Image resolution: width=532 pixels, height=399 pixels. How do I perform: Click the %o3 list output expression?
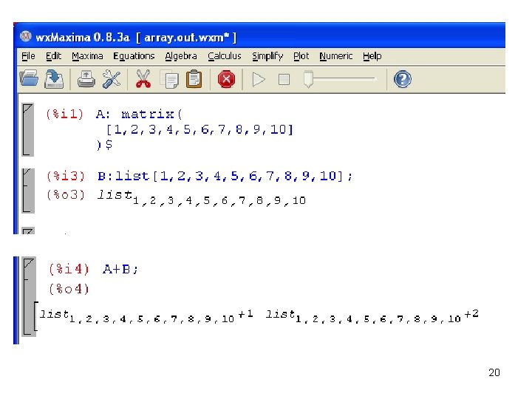pyautogui.click(x=202, y=197)
